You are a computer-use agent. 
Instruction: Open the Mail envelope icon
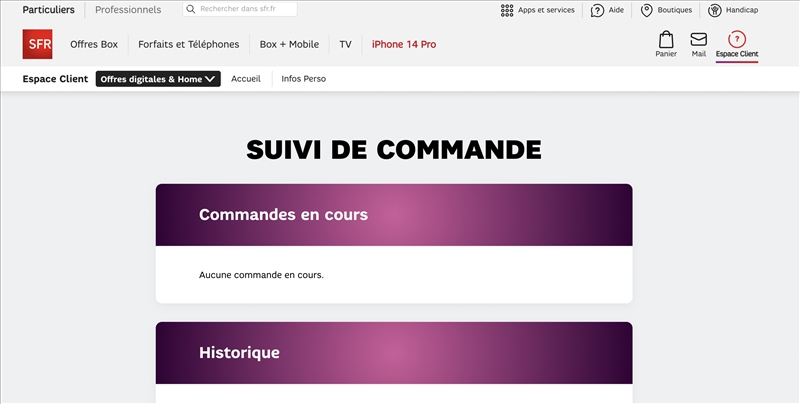coord(698,40)
